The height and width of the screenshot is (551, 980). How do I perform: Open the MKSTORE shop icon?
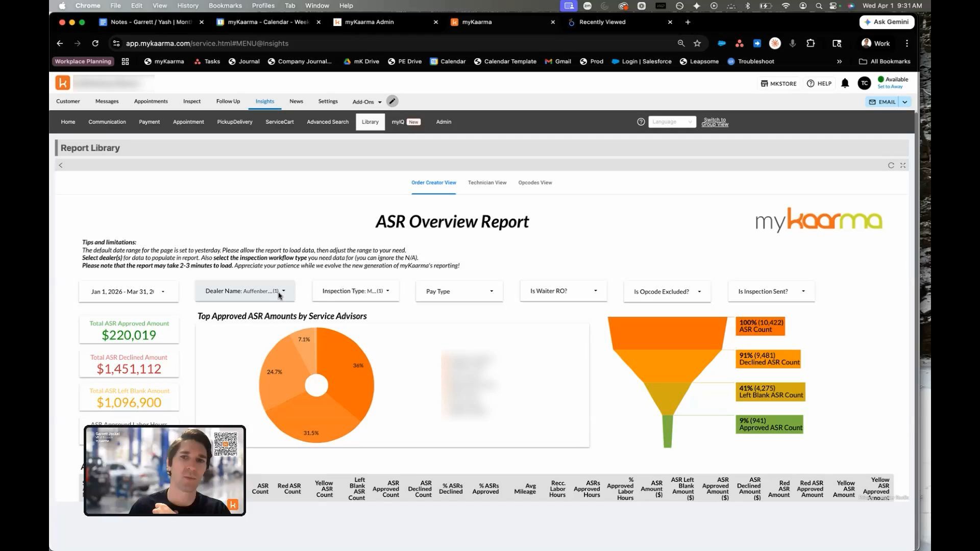[764, 84]
